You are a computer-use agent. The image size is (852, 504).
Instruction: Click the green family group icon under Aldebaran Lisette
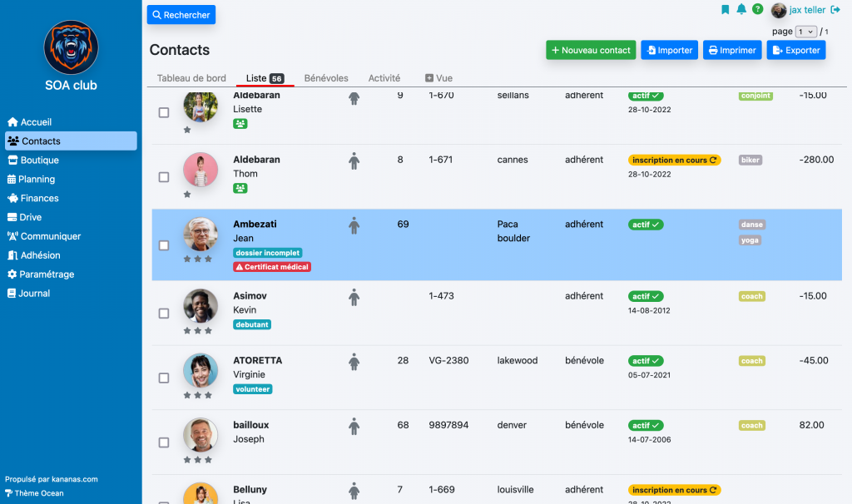coord(240,124)
